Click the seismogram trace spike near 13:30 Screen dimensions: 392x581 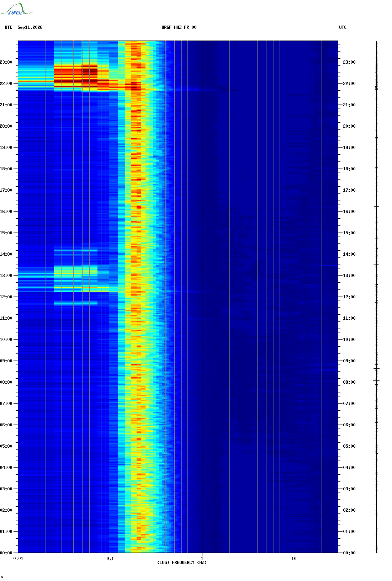[x=377, y=265]
